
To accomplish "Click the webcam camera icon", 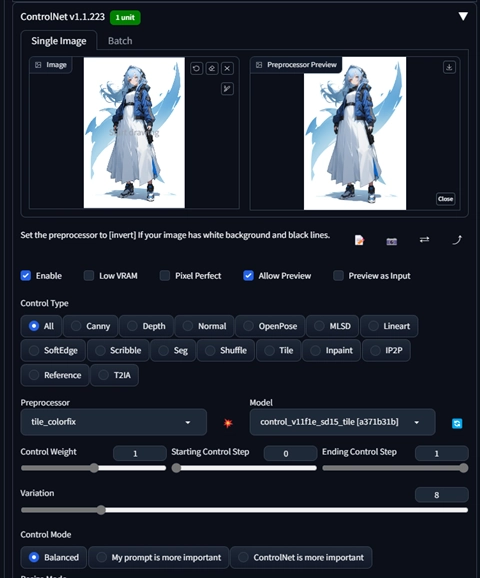I will point(392,241).
